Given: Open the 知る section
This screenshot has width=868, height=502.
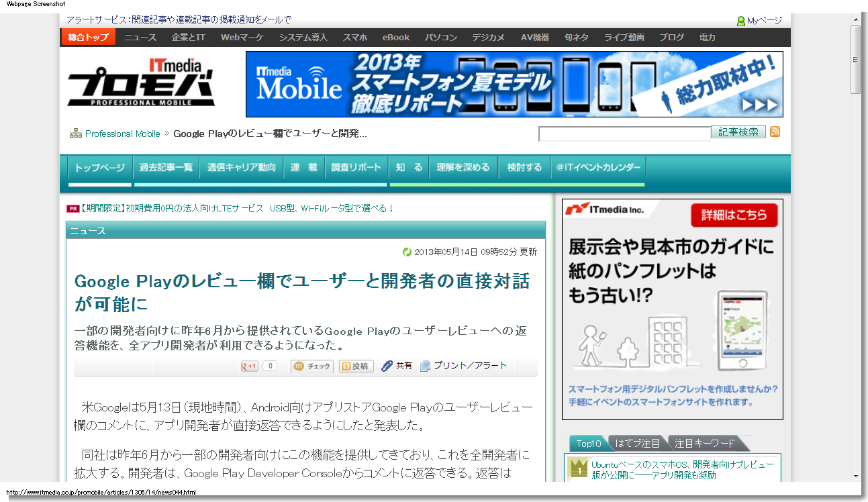Looking at the screenshot, I should (x=409, y=168).
